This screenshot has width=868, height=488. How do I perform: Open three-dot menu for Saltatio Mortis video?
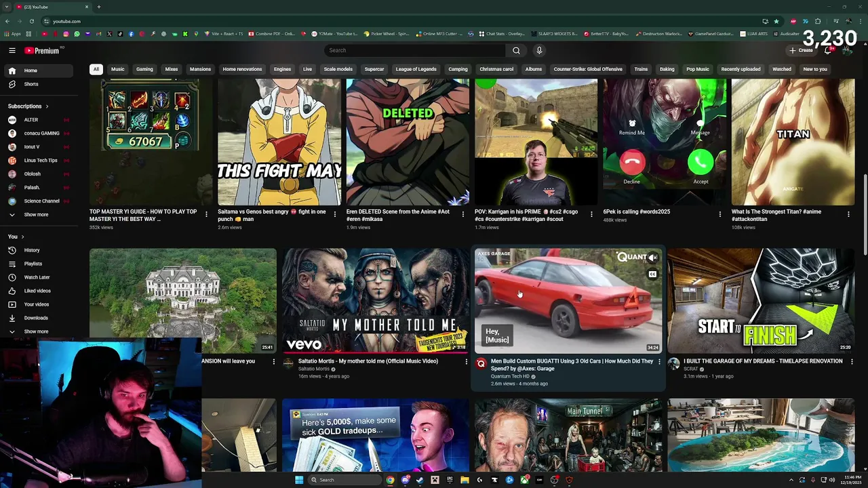[x=466, y=362]
